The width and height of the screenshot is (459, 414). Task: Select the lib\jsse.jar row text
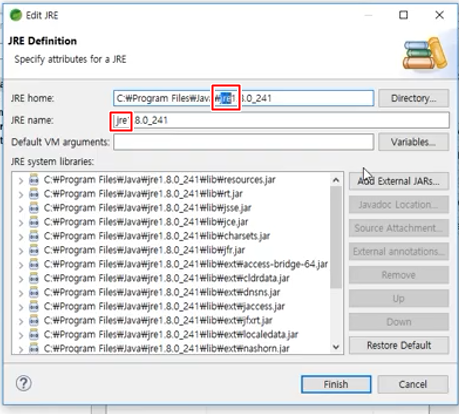click(148, 208)
